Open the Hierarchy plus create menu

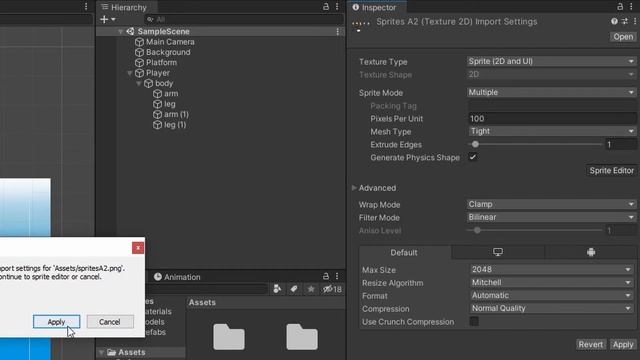click(x=108, y=19)
